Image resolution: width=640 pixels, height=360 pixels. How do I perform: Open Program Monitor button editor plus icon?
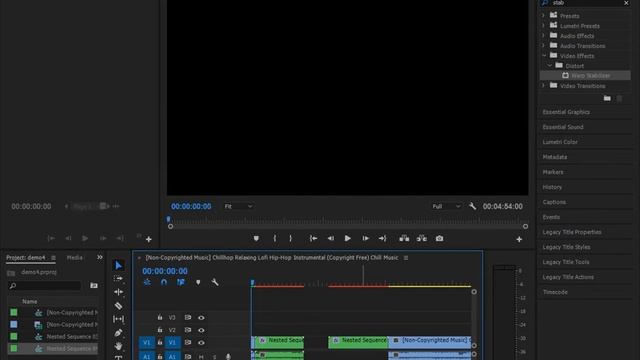tap(519, 239)
